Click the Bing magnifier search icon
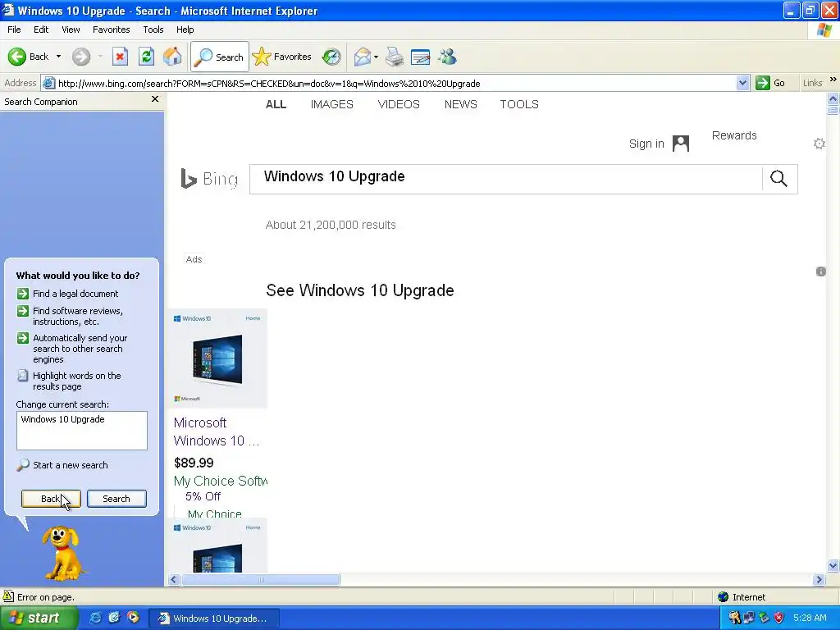840x630 pixels. [779, 178]
